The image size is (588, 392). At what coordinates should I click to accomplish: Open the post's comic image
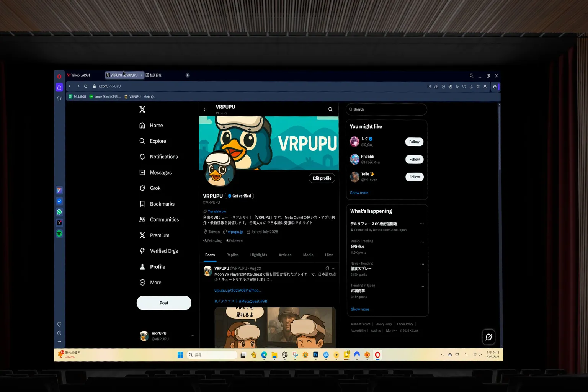click(x=275, y=327)
